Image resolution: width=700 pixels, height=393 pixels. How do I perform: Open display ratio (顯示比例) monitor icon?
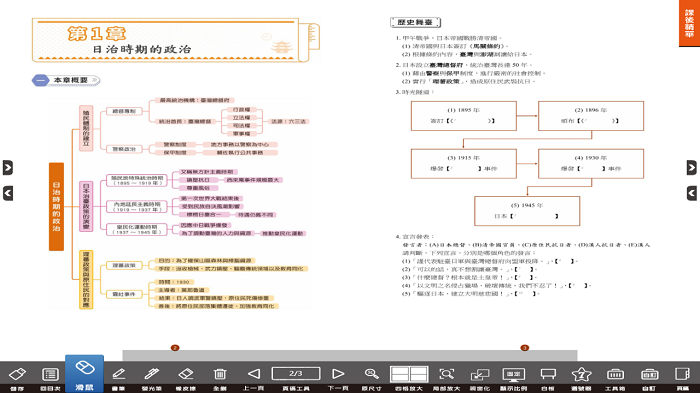513,374
